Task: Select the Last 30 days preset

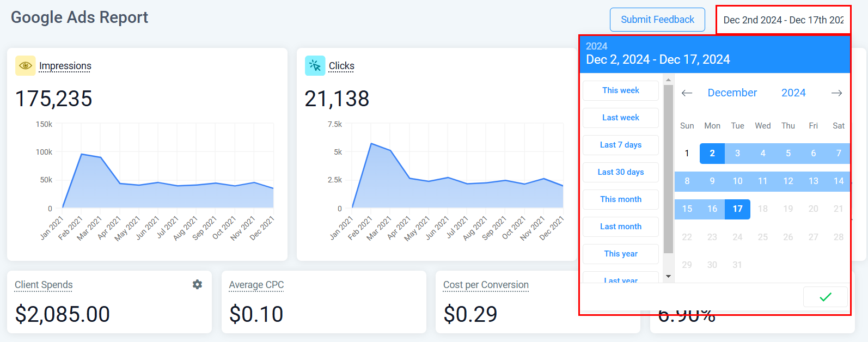Action: pos(620,172)
